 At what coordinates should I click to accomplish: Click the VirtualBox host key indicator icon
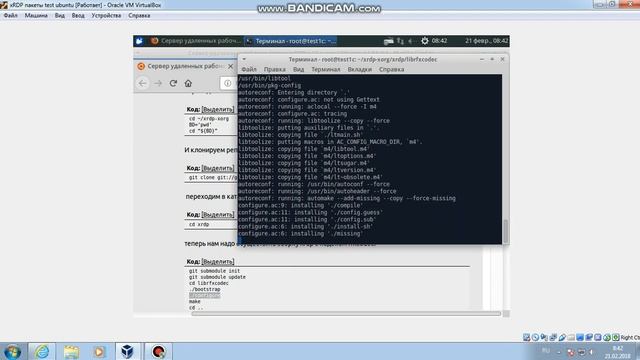click(x=616, y=337)
